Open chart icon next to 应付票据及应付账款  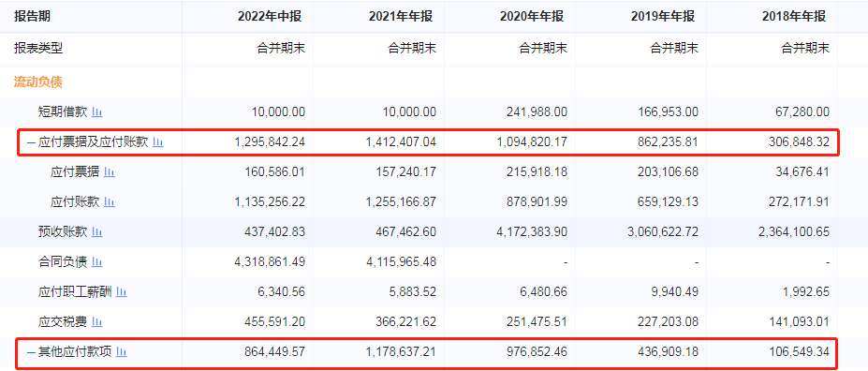(158, 142)
